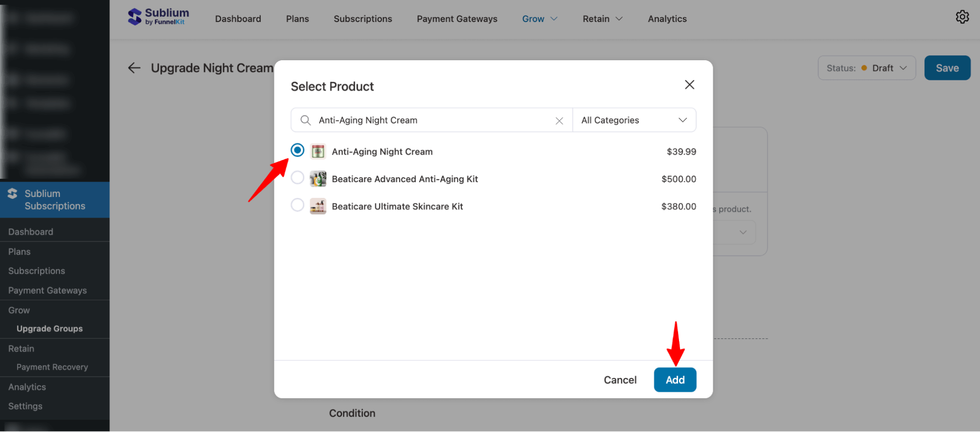Clear the product search text
Screen dimensions: 980x432
[x=559, y=121]
